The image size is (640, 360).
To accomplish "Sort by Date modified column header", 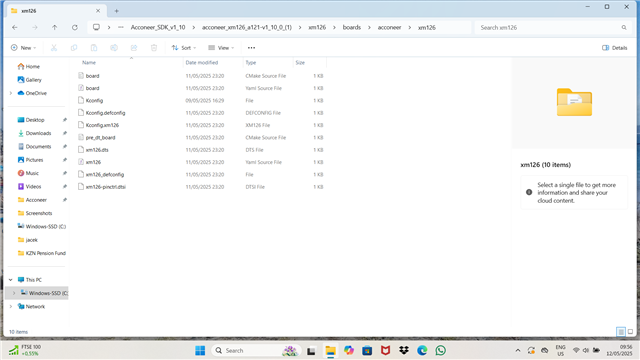I will [x=202, y=62].
